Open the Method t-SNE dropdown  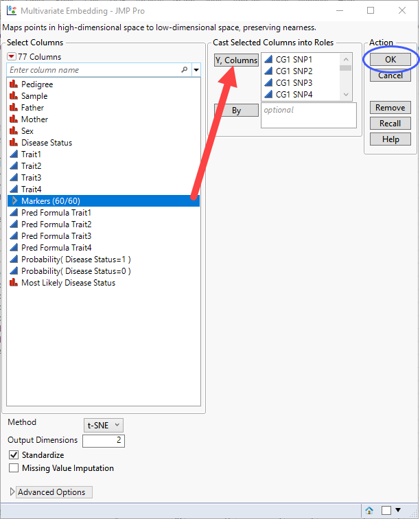pos(104,426)
